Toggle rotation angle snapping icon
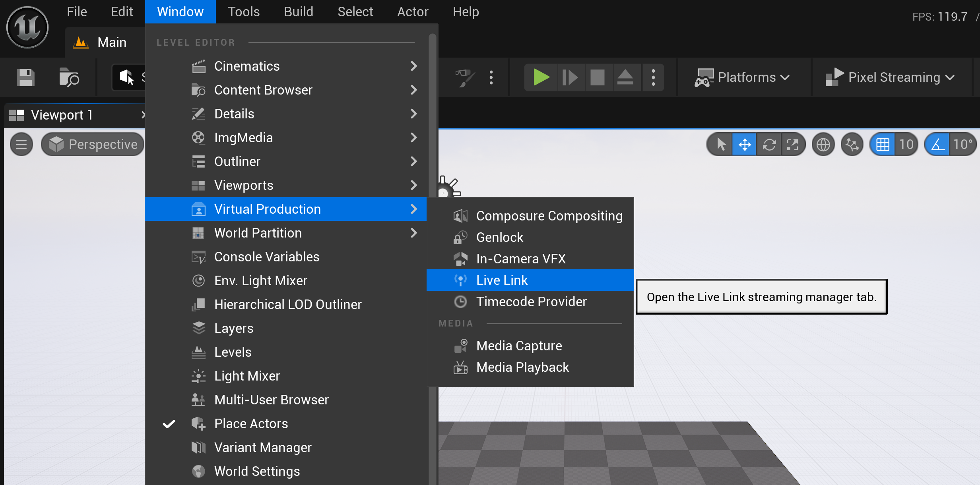Viewport: 980px width, 485px height. (938, 144)
